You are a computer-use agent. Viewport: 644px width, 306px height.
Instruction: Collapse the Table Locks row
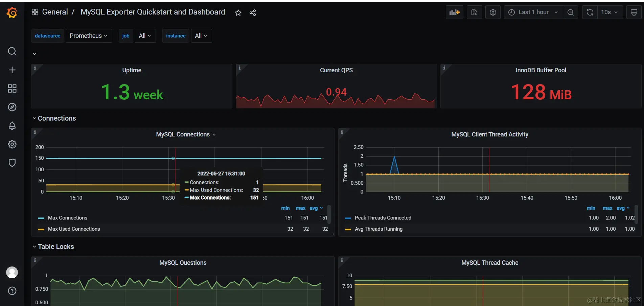pos(53,247)
